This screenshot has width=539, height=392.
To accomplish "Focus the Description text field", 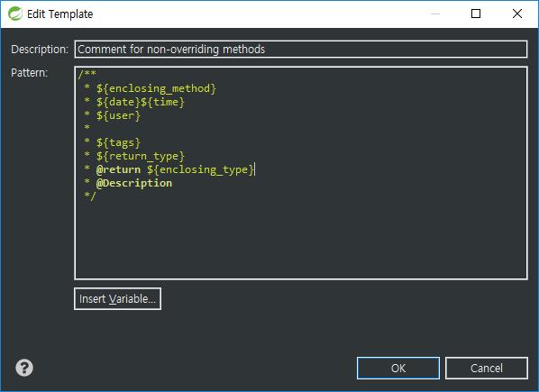I will click(x=301, y=50).
